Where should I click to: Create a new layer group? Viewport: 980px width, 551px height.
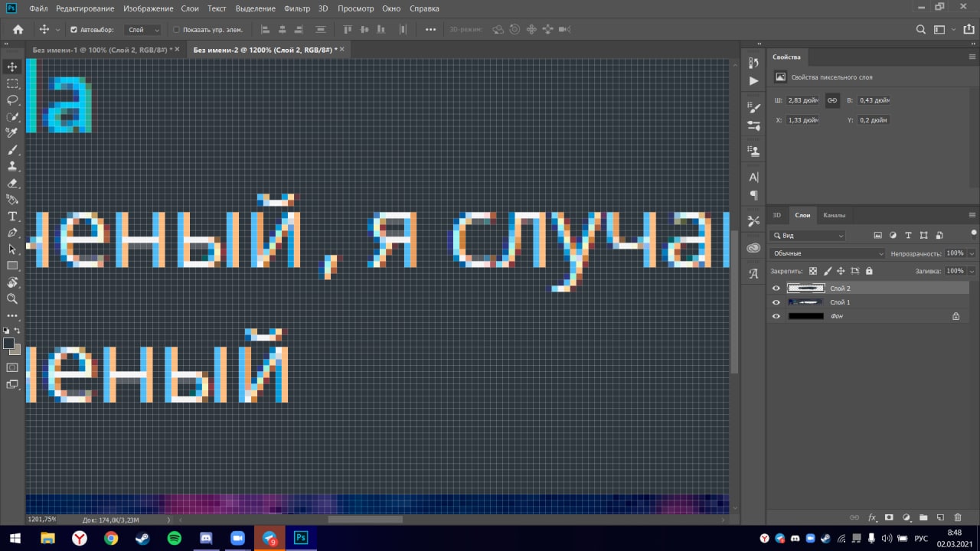[x=923, y=518]
